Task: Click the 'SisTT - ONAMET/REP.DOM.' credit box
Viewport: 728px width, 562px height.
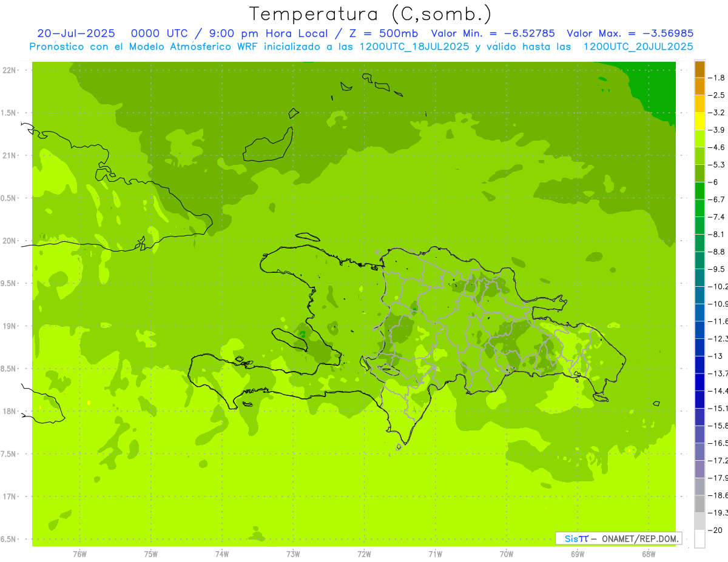Action: click(619, 538)
